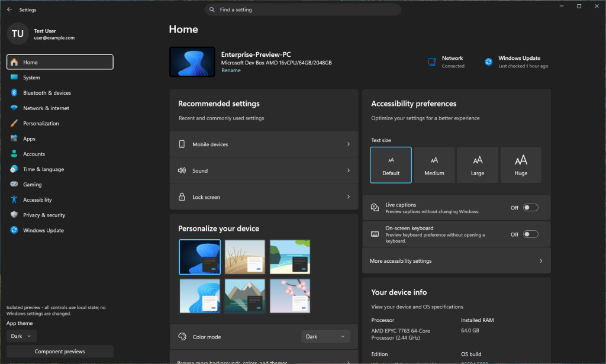
Task: Click the Apps icon in sidebar
Action: [x=14, y=138]
